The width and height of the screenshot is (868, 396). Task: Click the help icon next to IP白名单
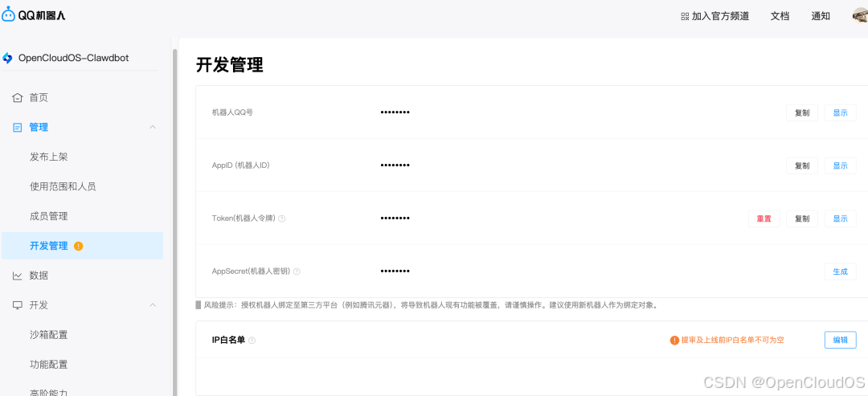pos(252,340)
